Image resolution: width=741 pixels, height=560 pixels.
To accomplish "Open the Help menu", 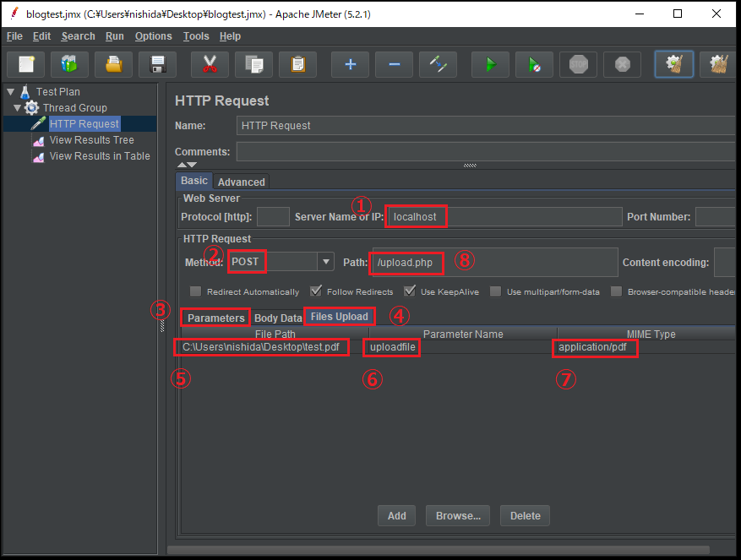I will tap(230, 36).
